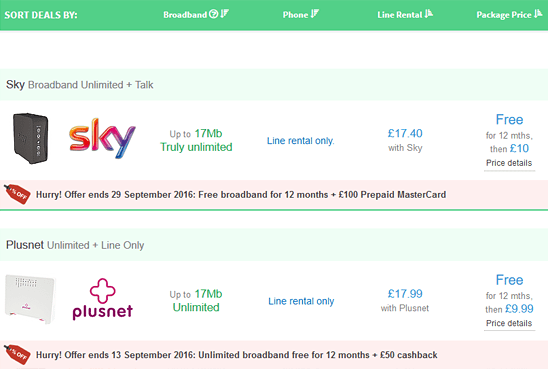The image size is (548, 369).
Task: Click the red % OFF tag on Sky offer
Action: coord(17,194)
